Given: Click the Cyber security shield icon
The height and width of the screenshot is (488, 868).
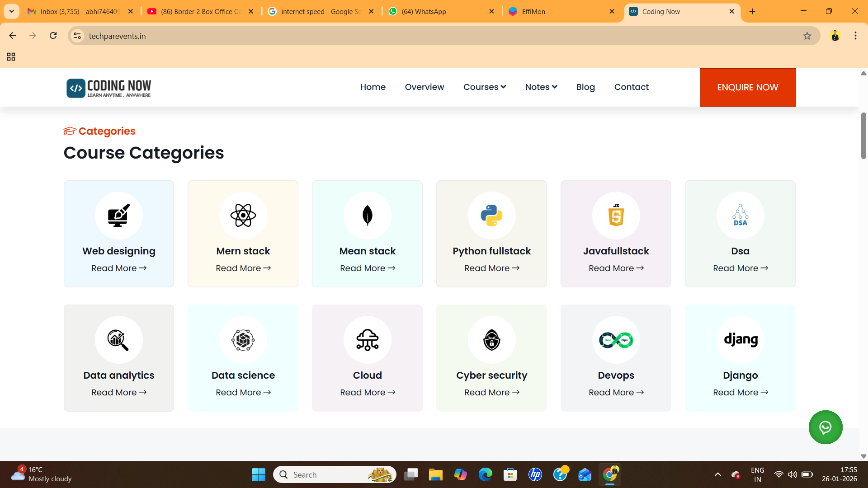Looking at the screenshot, I should pos(491,340).
